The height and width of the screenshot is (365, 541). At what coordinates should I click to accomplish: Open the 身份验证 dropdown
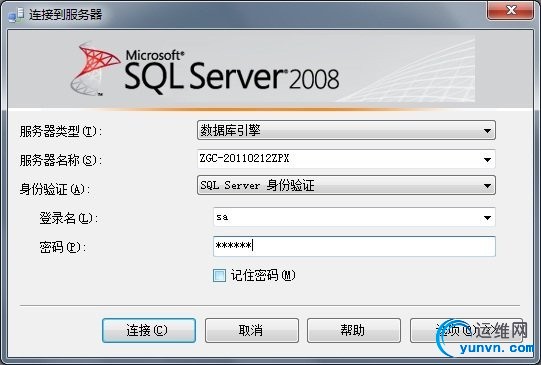click(x=346, y=185)
